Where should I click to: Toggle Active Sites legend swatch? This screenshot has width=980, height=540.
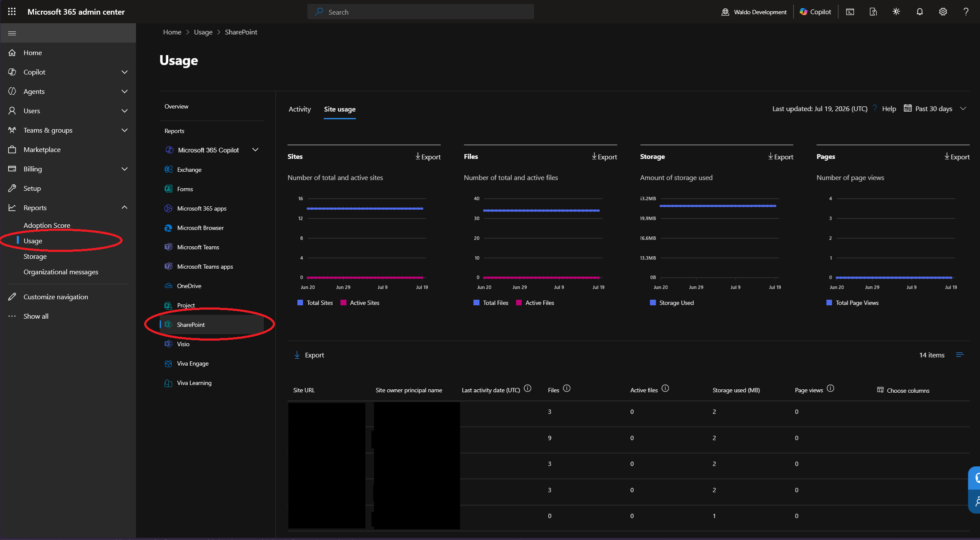click(343, 303)
